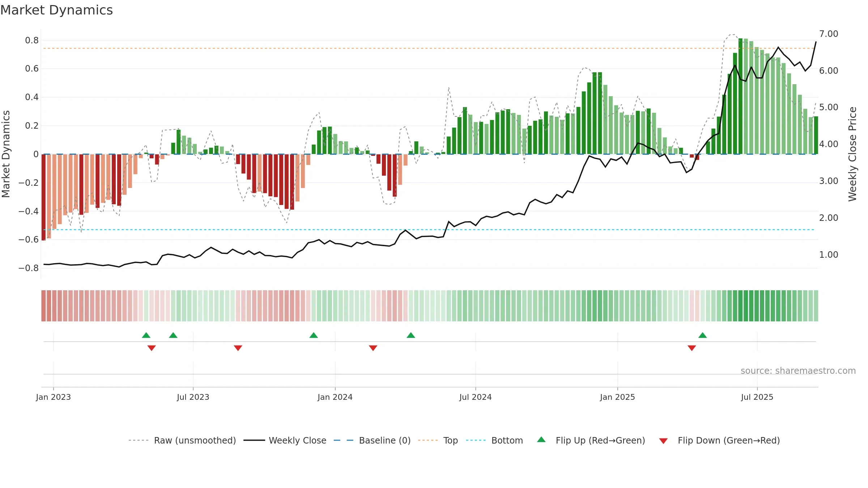Toggle Flip Down (Green→Red) legend entry

pyautogui.click(x=719, y=440)
